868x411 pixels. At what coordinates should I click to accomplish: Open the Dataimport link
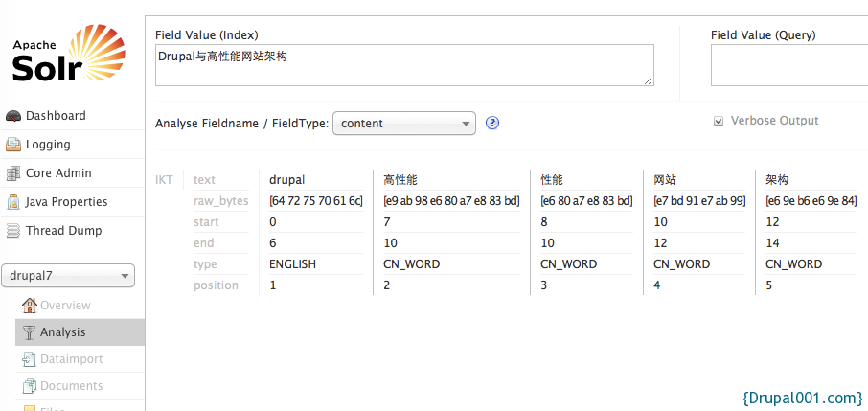(72, 359)
